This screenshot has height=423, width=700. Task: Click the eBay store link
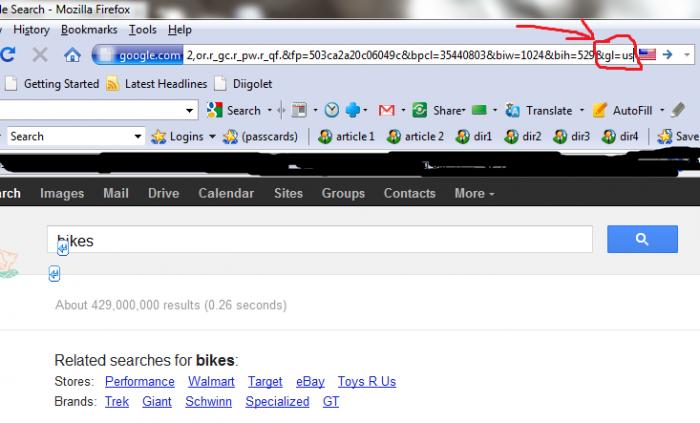[x=310, y=382]
